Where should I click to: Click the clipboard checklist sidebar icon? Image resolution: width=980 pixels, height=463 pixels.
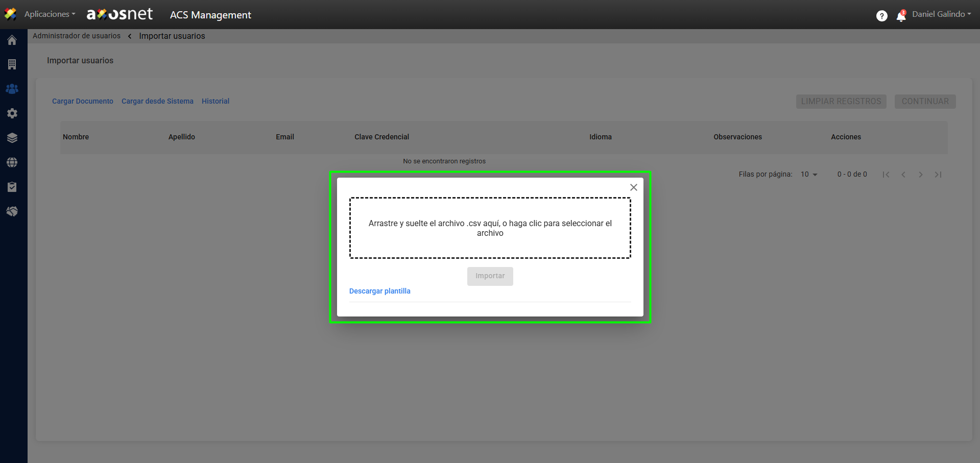click(12, 187)
